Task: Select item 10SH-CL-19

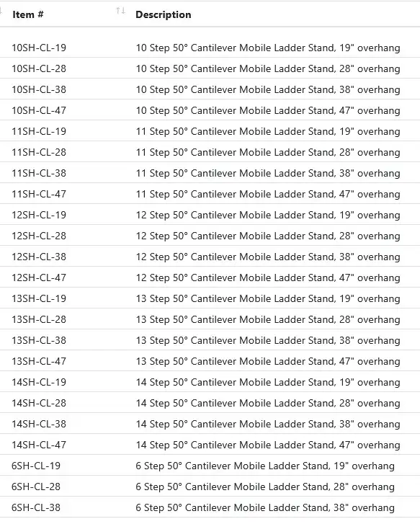Action: click(39, 48)
